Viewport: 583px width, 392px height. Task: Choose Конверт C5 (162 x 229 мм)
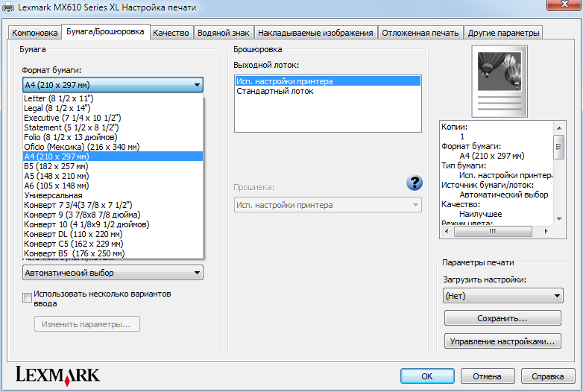113,244
